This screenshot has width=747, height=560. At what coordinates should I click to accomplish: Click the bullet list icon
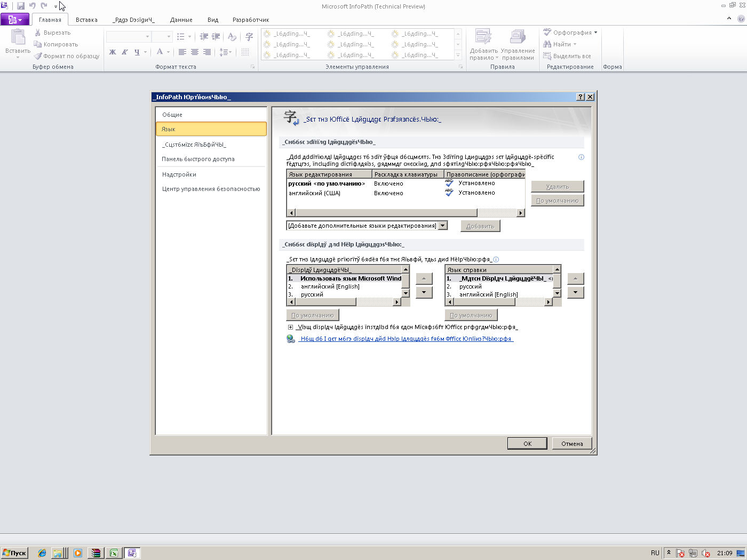pos(181,37)
